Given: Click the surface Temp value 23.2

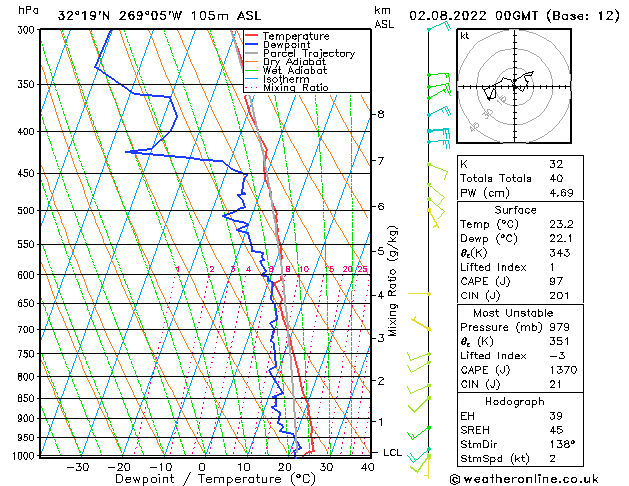Looking at the screenshot, I should tap(561, 224).
